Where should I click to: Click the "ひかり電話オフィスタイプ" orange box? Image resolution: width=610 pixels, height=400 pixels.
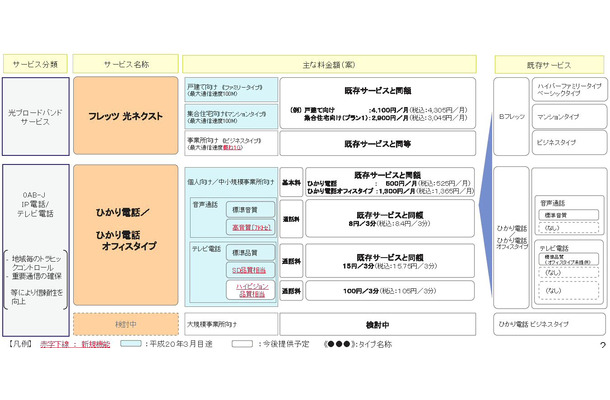[x=126, y=235]
